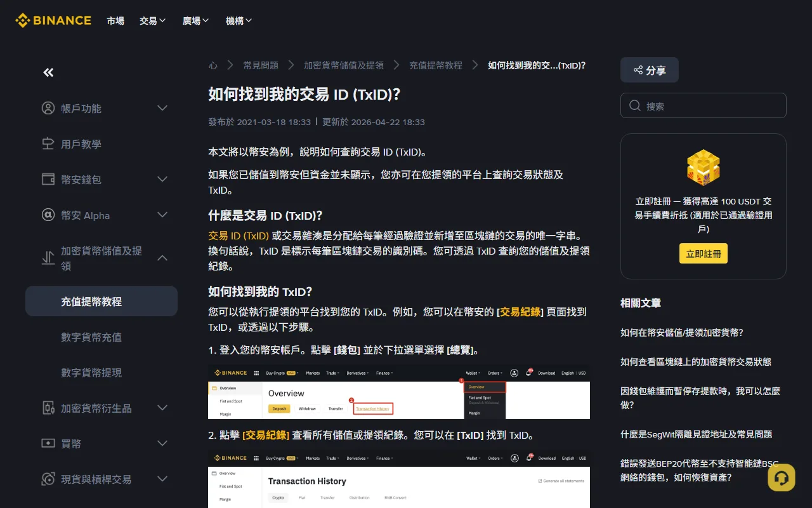Expand the 買幣 section chevron

pos(162,443)
